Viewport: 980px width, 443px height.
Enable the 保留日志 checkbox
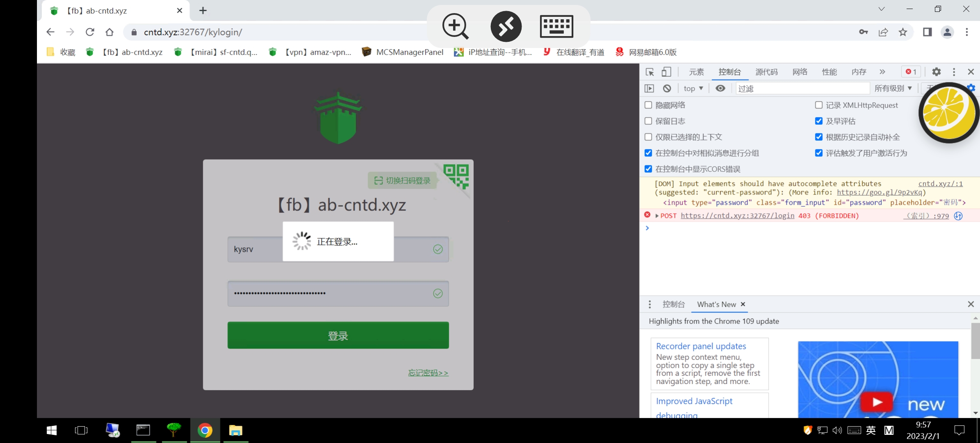tap(648, 121)
